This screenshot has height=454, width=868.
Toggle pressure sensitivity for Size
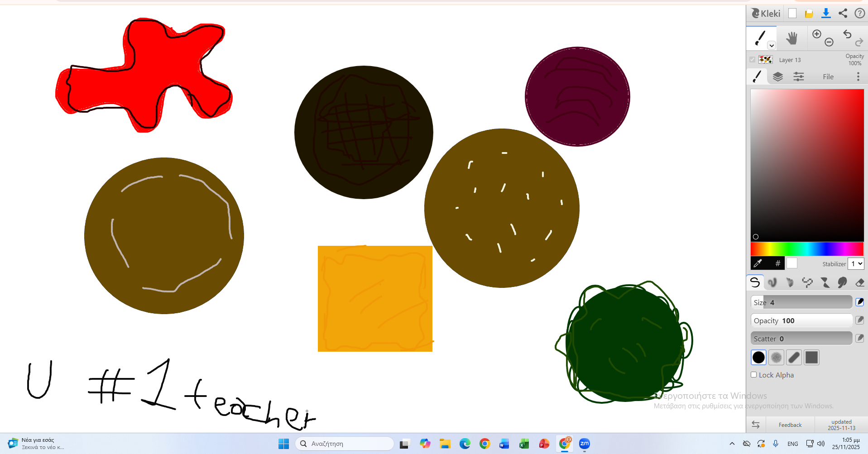tap(859, 302)
